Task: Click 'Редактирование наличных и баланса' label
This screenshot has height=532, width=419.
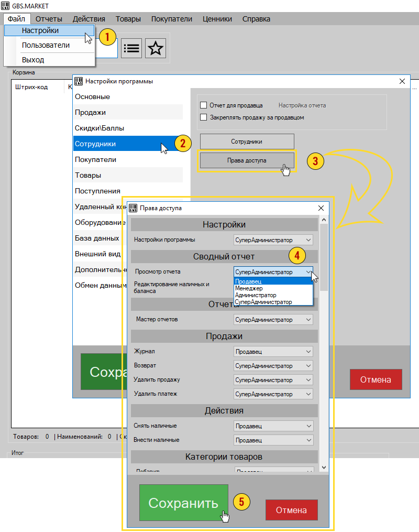Action: [172, 287]
